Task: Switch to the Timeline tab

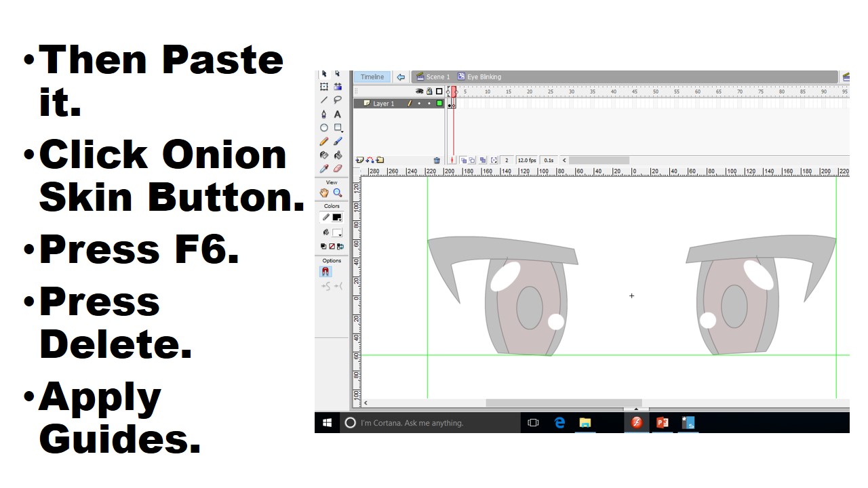Action: coord(372,77)
